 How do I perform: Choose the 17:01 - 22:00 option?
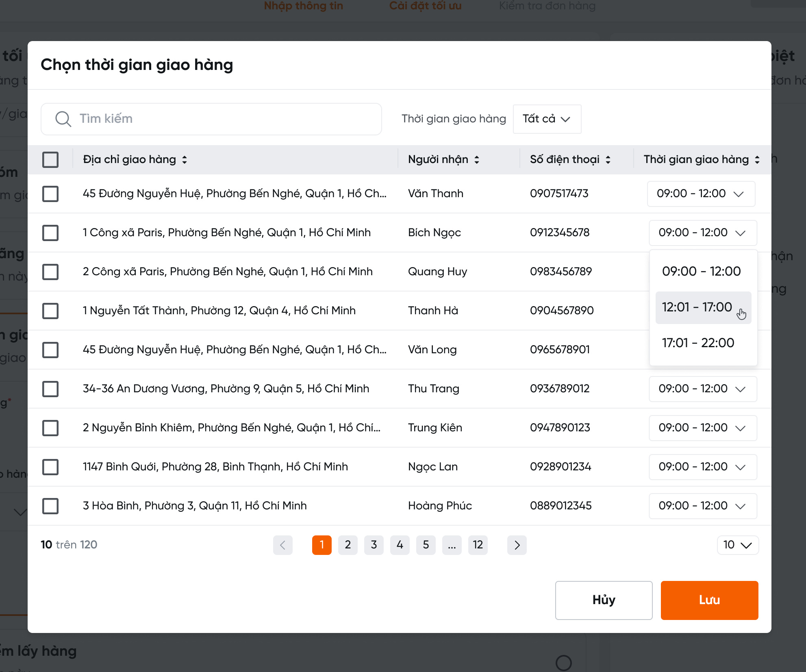tap(698, 343)
